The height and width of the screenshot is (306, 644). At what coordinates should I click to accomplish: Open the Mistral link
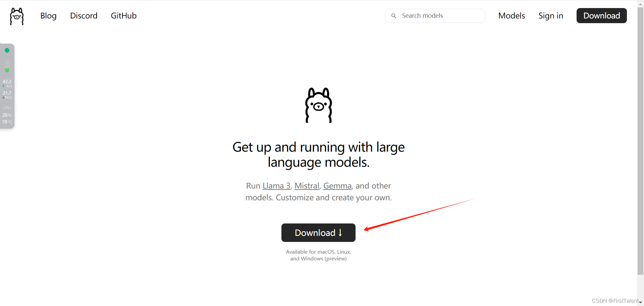coord(307,186)
